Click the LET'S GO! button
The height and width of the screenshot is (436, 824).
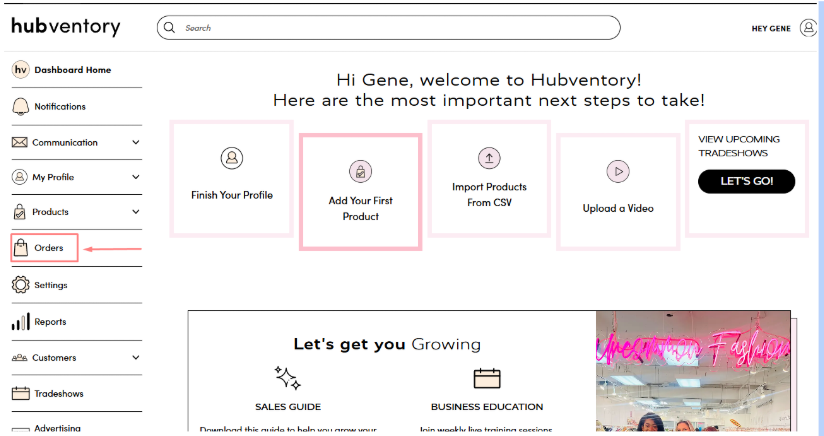click(x=746, y=181)
